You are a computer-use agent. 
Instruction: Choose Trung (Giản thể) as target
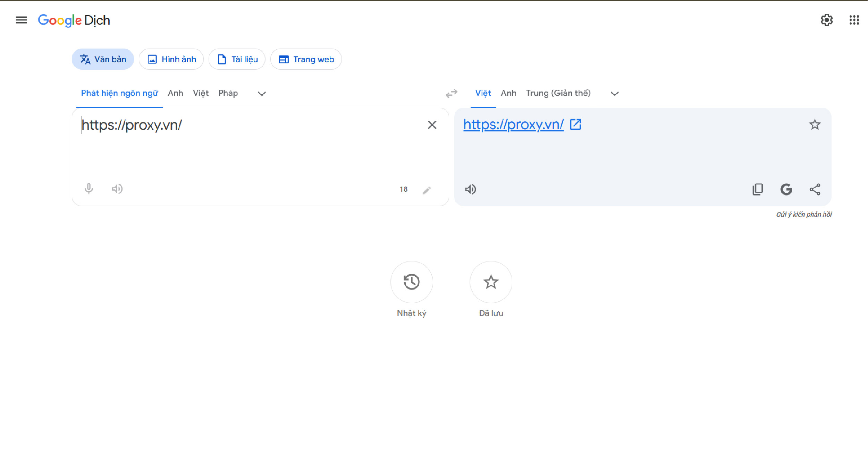[x=558, y=93]
